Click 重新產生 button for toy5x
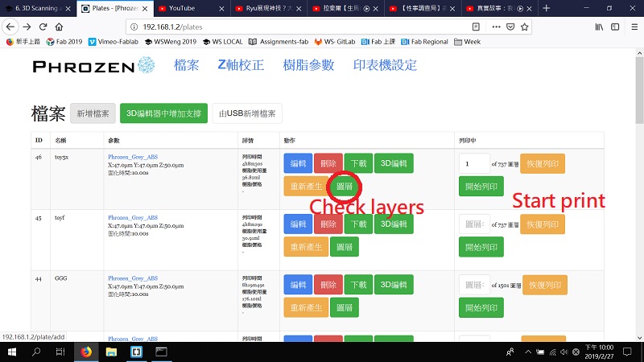The image size is (644, 362). click(306, 187)
